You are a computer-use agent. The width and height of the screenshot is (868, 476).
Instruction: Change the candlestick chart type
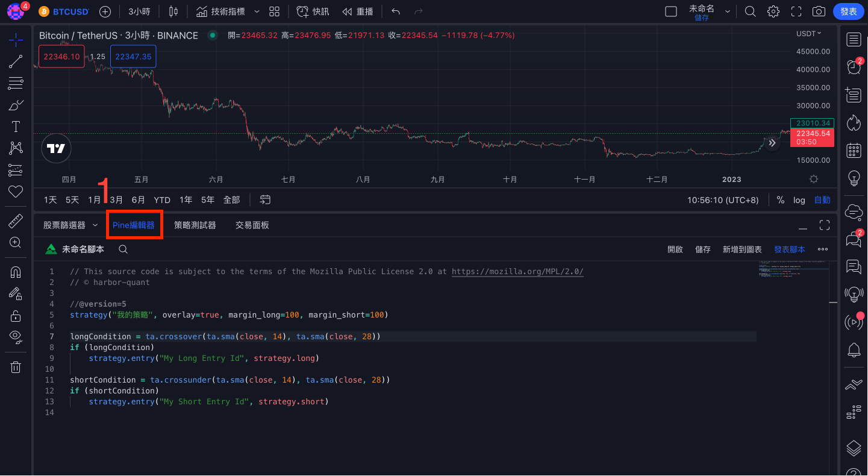coord(173,11)
